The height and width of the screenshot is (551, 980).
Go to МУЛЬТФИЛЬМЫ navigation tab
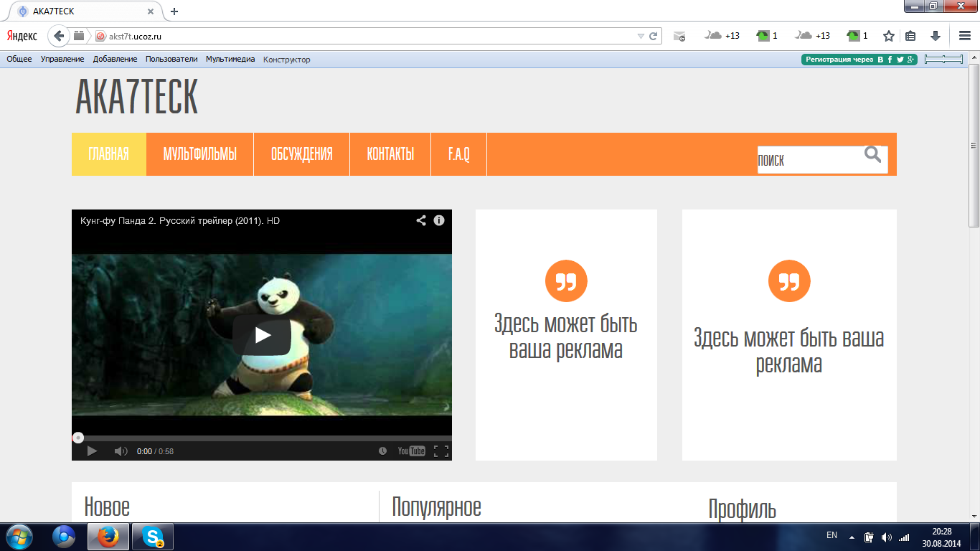tap(200, 154)
